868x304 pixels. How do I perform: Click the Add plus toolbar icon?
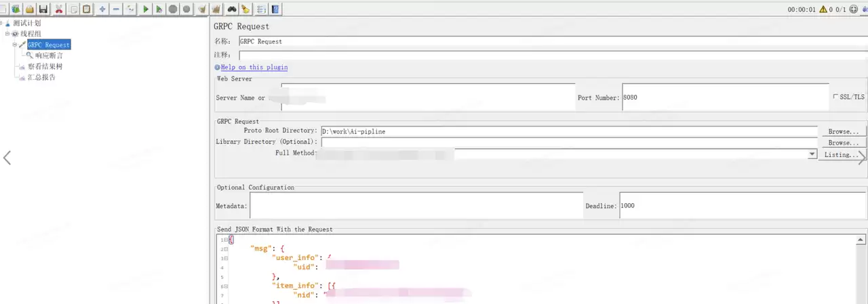coord(102,9)
